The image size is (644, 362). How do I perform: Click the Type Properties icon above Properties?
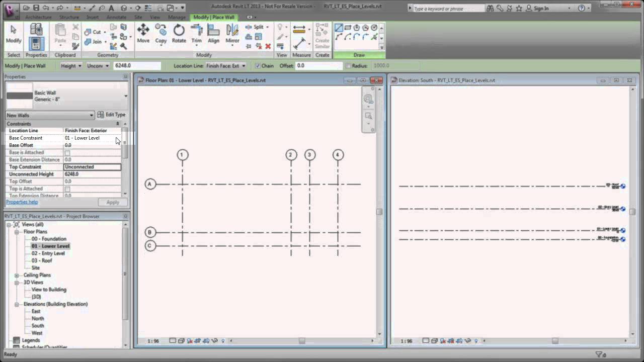click(36, 30)
